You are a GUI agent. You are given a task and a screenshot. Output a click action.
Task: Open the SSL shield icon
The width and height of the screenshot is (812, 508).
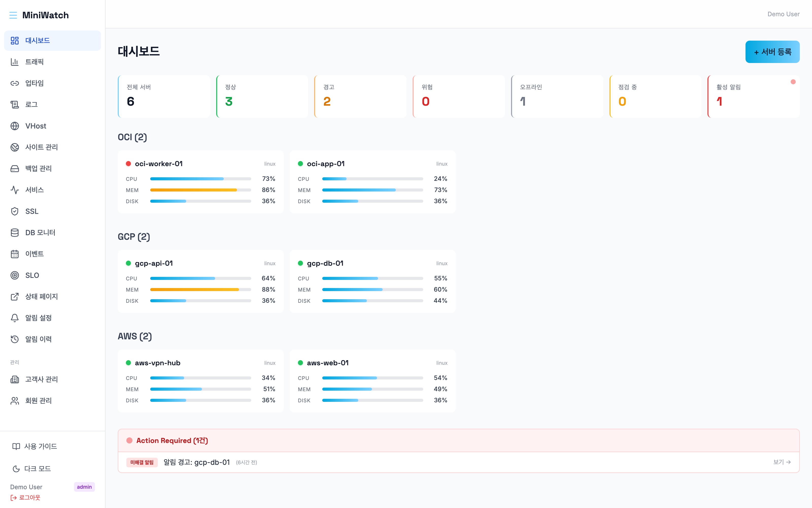click(15, 211)
